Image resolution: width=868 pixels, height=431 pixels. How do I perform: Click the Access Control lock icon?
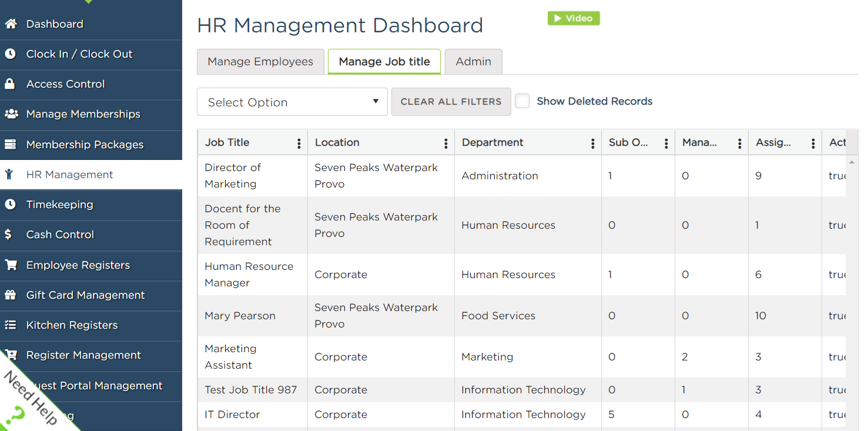click(x=10, y=84)
